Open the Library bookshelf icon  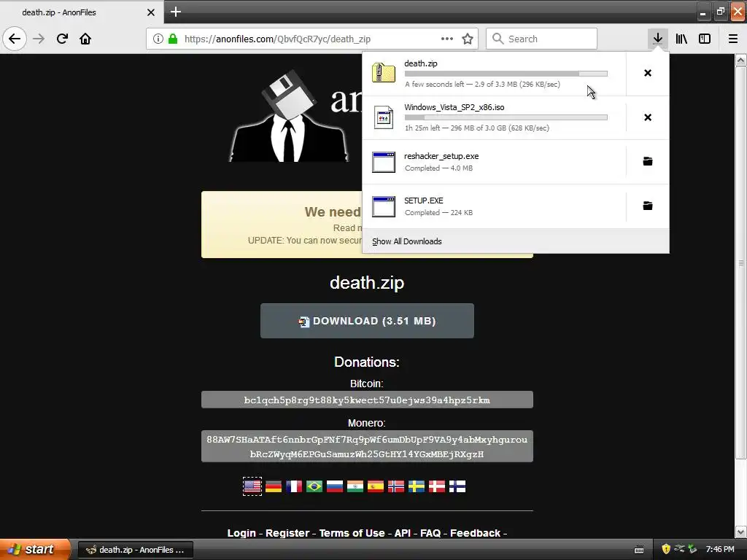pyautogui.click(x=681, y=39)
